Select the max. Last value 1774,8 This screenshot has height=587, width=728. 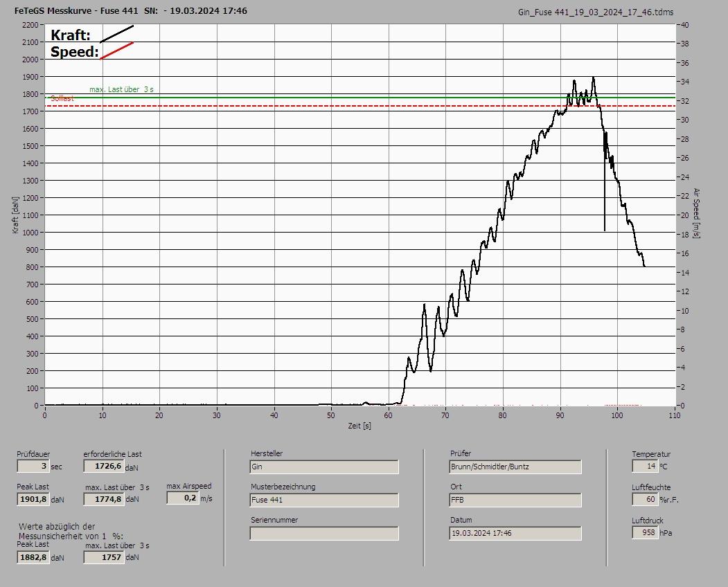click(104, 499)
